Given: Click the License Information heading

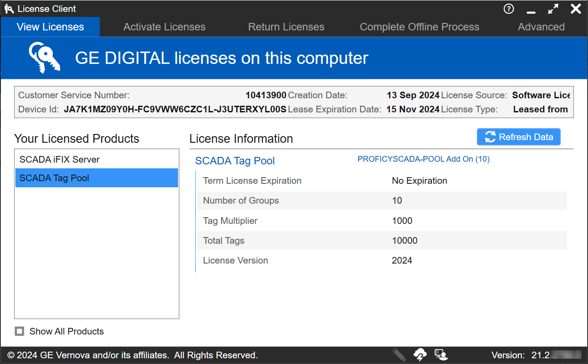Looking at the screenshot, I should tap(241, 138).
